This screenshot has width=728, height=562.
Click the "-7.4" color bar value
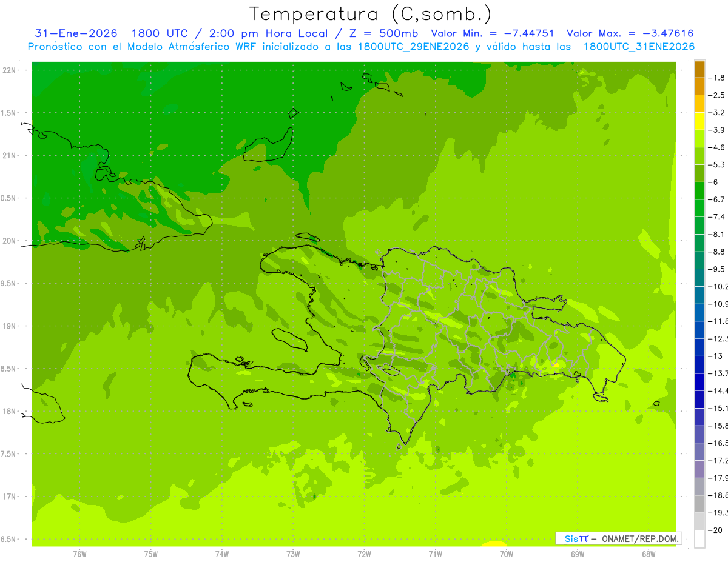coord(718,217)
